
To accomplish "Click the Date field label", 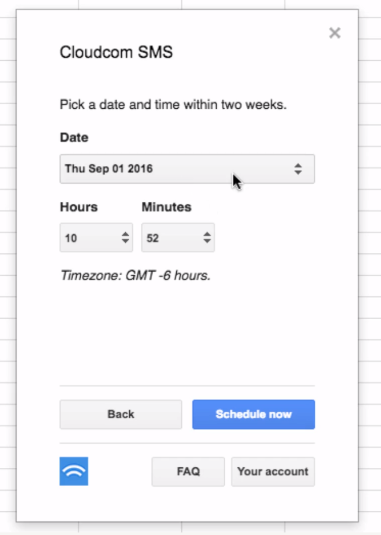I will tap(74, 138).
